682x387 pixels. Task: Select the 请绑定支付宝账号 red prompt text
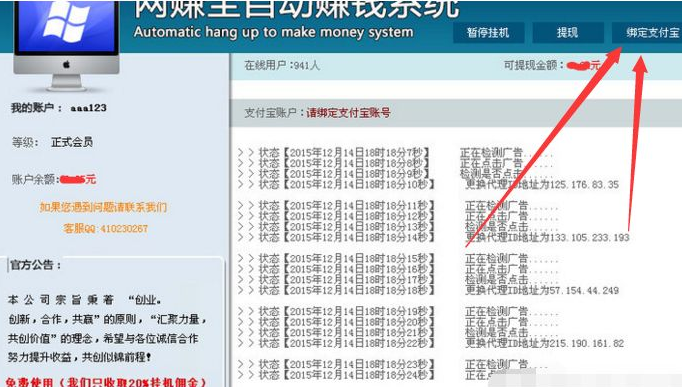(x=348, y=113)
